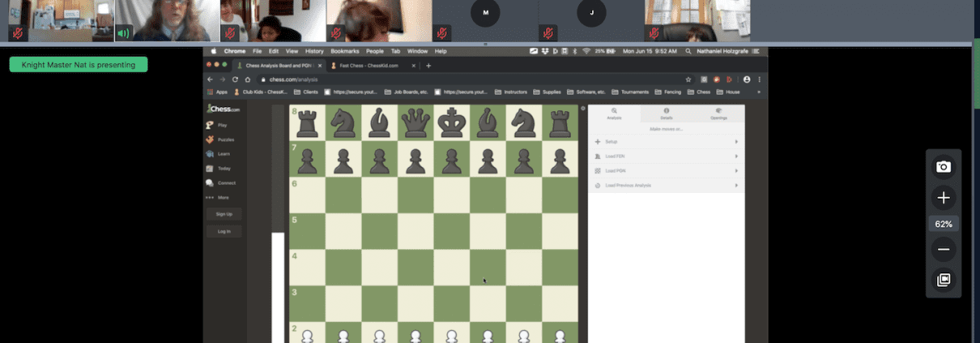Screen dimensions: 980x343
Task: Expand the Load Previous Analysis row
Action: [x=666, y=186]
